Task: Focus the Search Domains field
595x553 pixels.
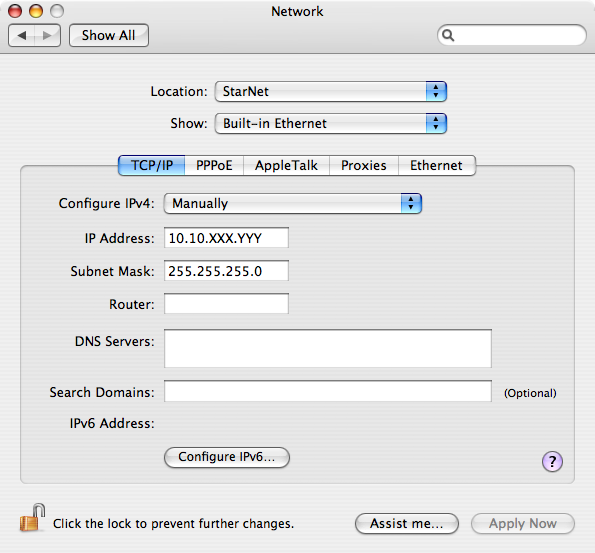Action: (328, 391)
